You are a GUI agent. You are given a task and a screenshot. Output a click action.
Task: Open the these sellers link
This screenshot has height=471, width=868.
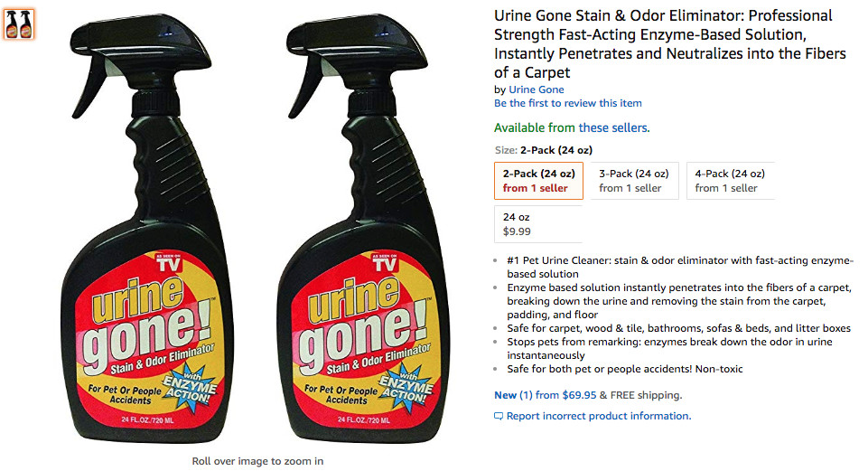click(613, 128)
